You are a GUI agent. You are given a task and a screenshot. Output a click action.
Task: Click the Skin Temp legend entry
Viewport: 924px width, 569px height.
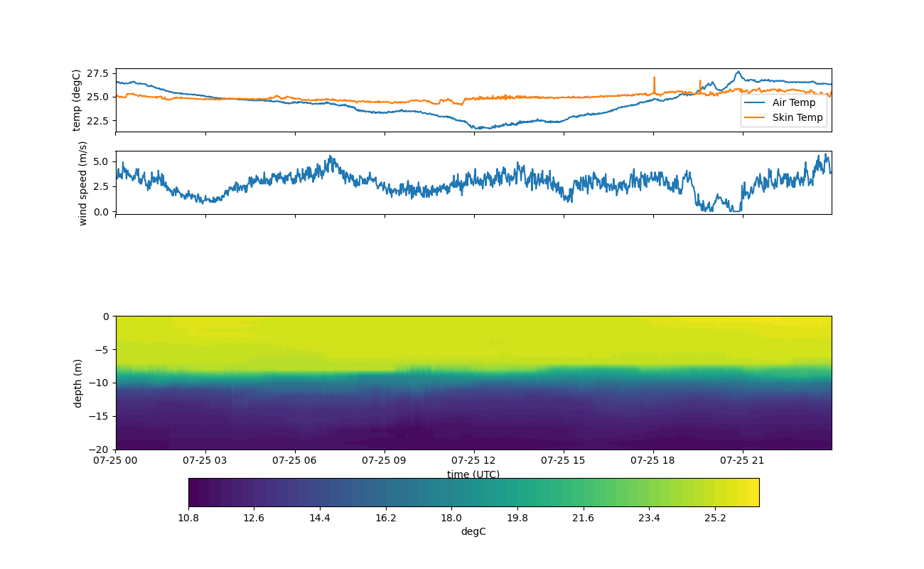(x=797, y=118)
